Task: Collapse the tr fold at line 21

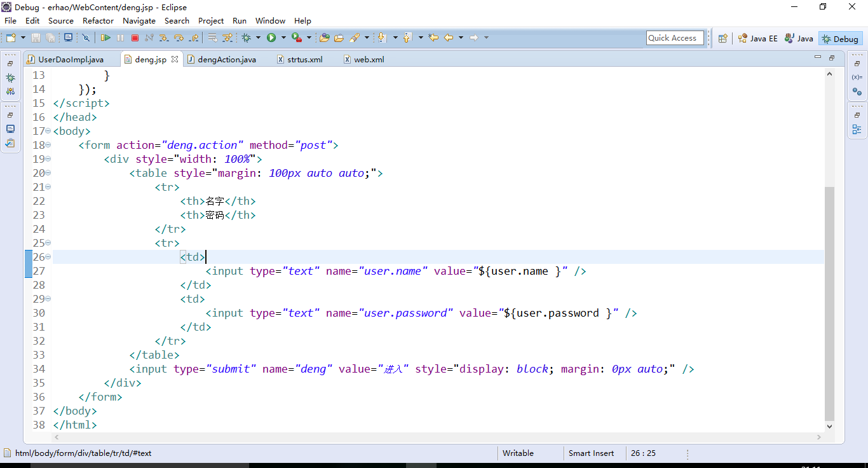Action: 48,187
